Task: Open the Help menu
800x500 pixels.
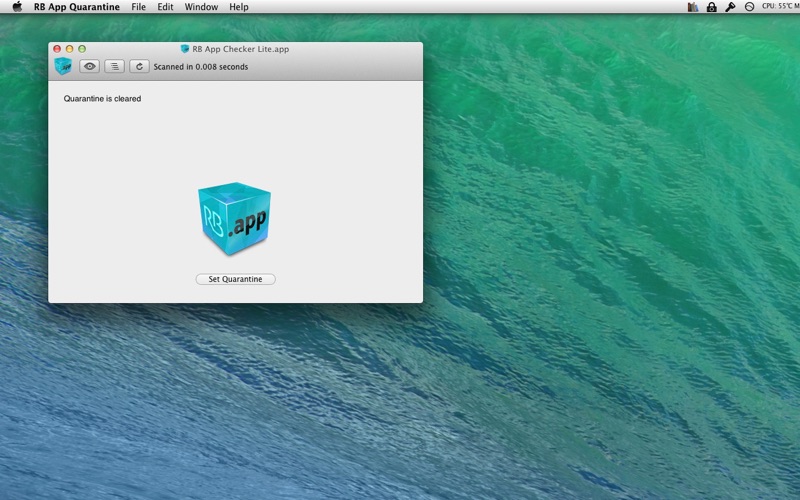Action: pos(238,7)
